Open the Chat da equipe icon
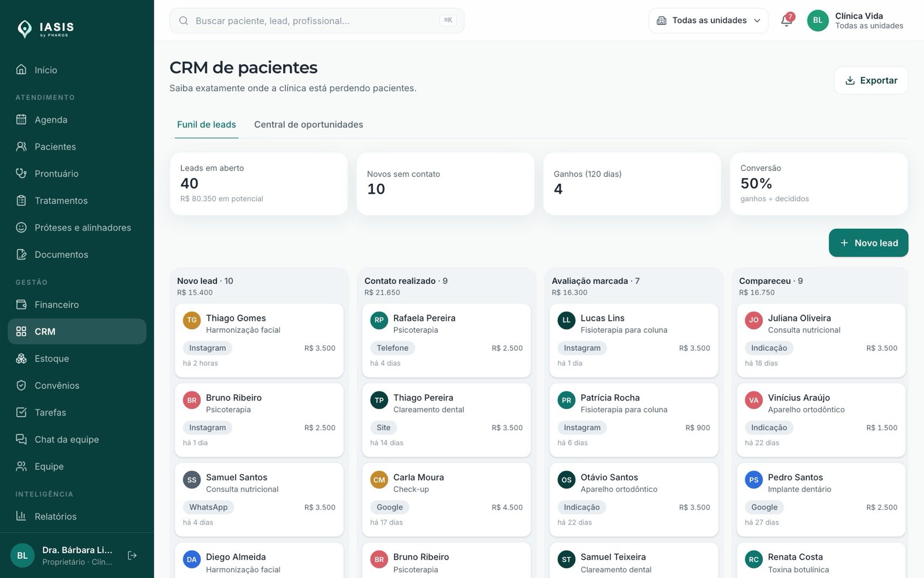 coord(21,439)
